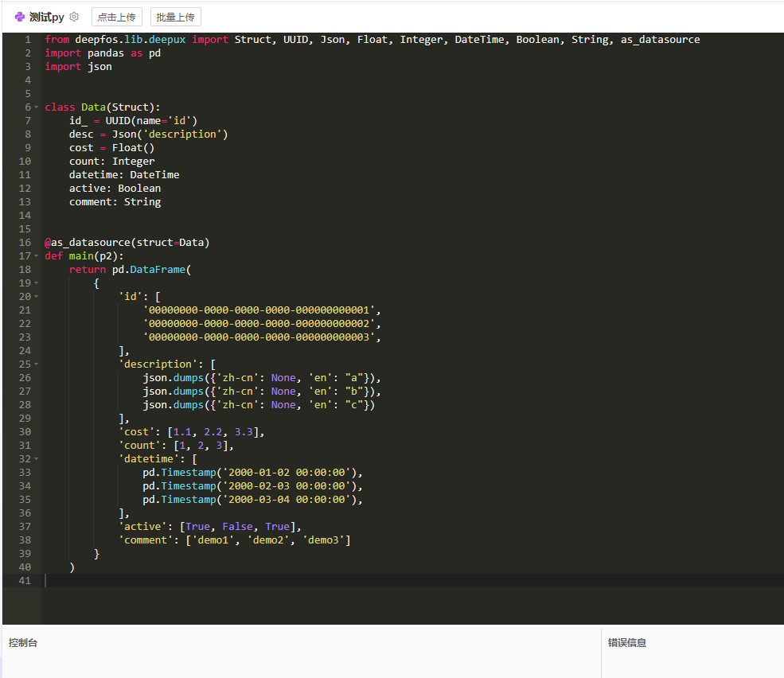Click the 批量上传 button
784x678 pixels.
pos(175,17)
